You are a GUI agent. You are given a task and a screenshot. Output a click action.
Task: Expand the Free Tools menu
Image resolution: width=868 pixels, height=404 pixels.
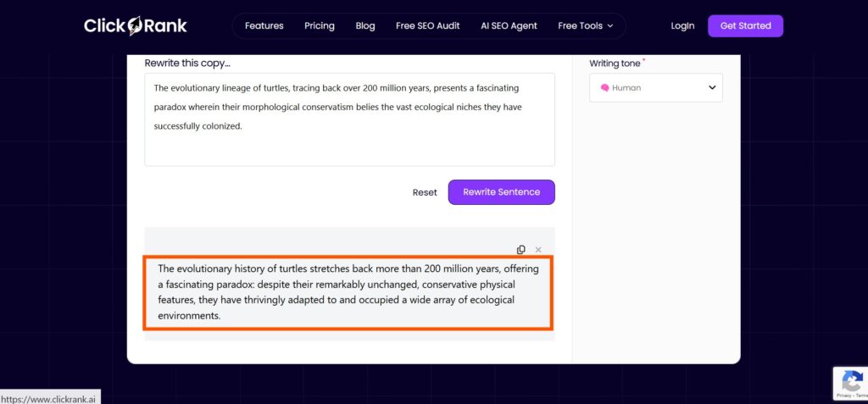click(x=585, y=26)
